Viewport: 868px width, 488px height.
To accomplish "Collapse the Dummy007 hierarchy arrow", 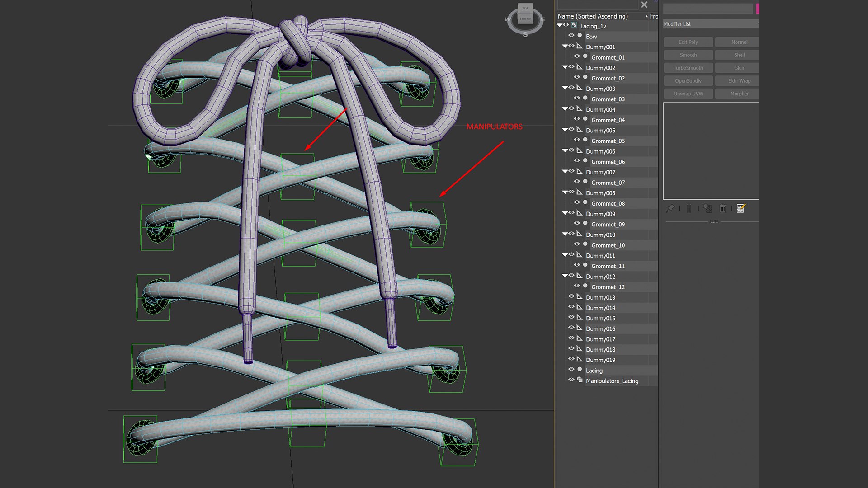I will pyautogui.click(x=565, y=171).
